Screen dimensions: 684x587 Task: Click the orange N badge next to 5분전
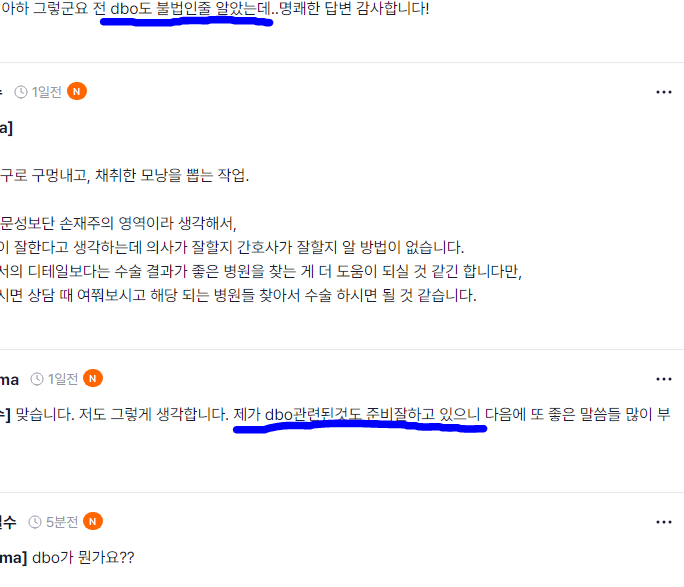92,521
